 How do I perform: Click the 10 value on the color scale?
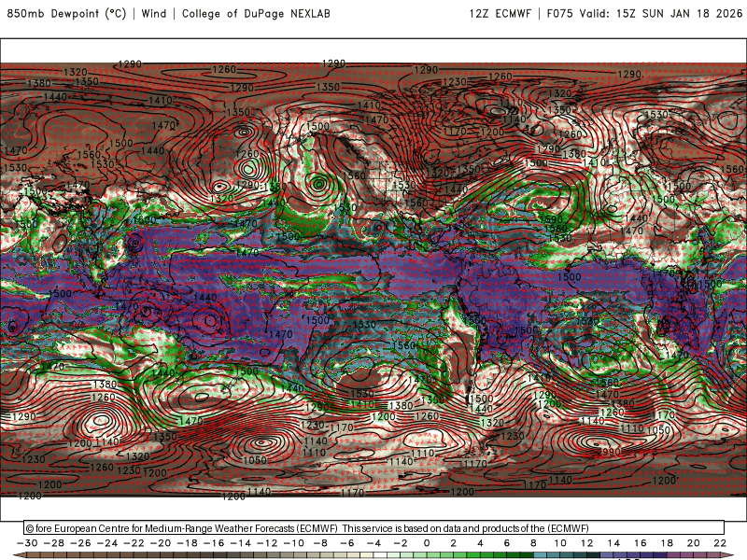pos(560,543)
